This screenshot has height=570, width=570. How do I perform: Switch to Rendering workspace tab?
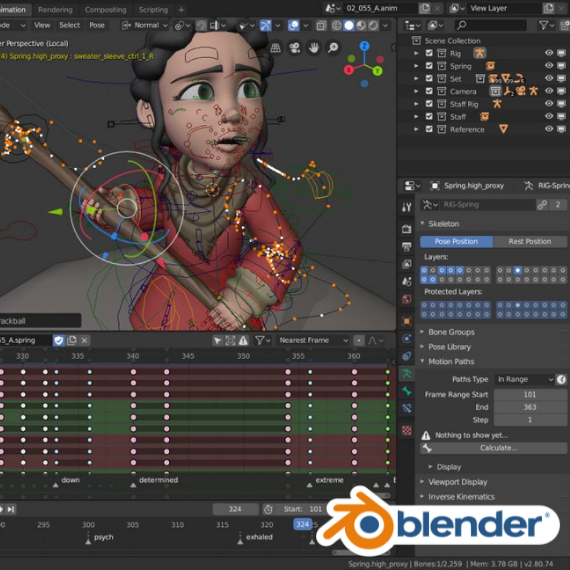pyautogui.click(x=55, y=10)
